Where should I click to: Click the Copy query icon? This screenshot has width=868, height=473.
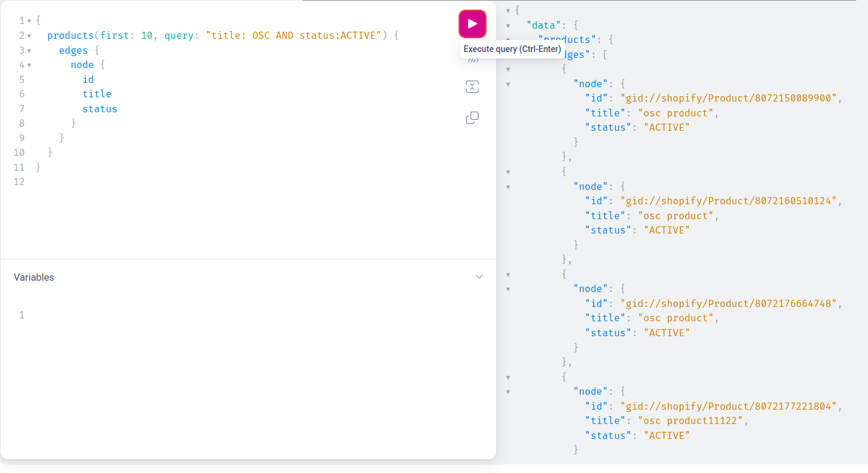point(472,118)
